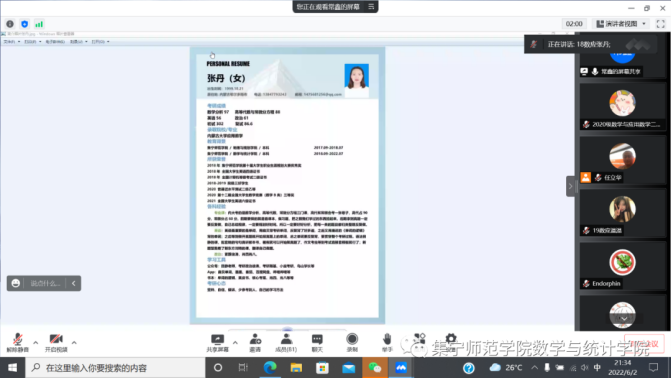The image size is (672, 378).
Task: Open WeChat from the taskbar
Action: [x=375, y=368]
